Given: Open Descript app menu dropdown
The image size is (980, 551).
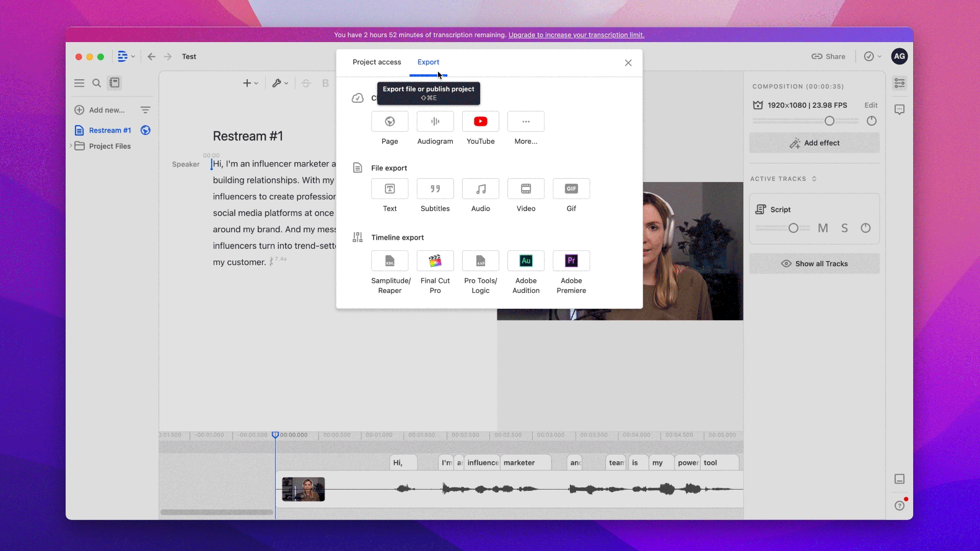Looking at the screenshot, I should [126, 56].
